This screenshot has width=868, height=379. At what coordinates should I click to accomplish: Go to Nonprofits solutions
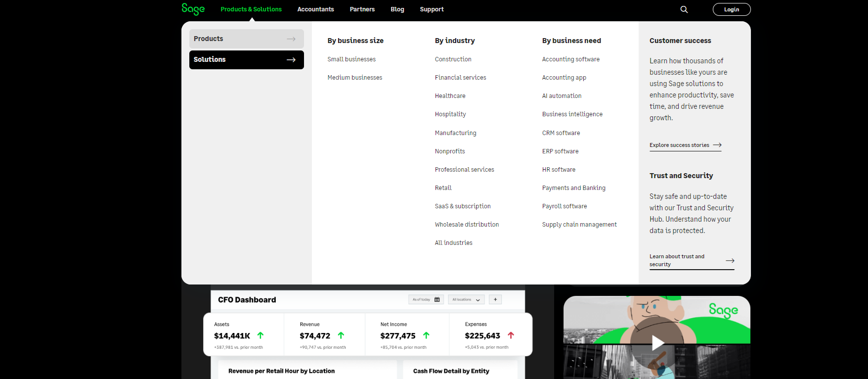pos(450,151)
